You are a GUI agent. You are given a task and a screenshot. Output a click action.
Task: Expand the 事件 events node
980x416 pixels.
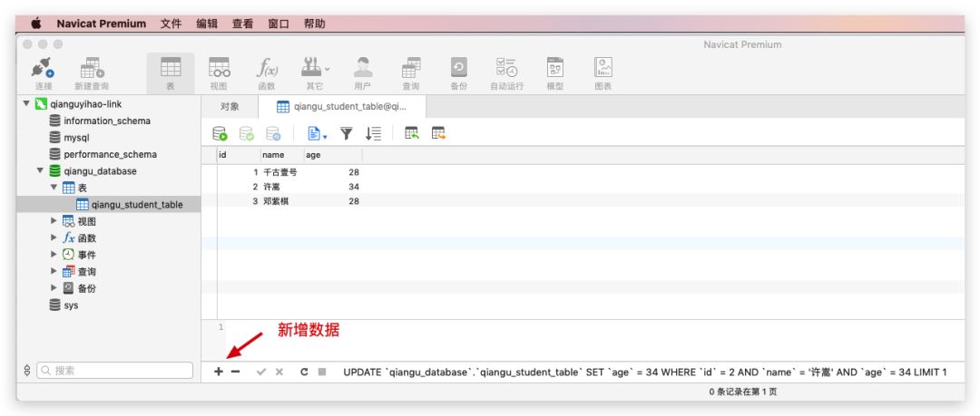(54, 255)
